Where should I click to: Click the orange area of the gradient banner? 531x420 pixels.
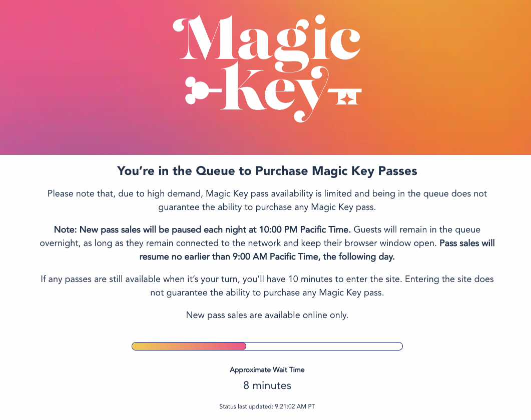pyautogui.click(x=465, y=75)
